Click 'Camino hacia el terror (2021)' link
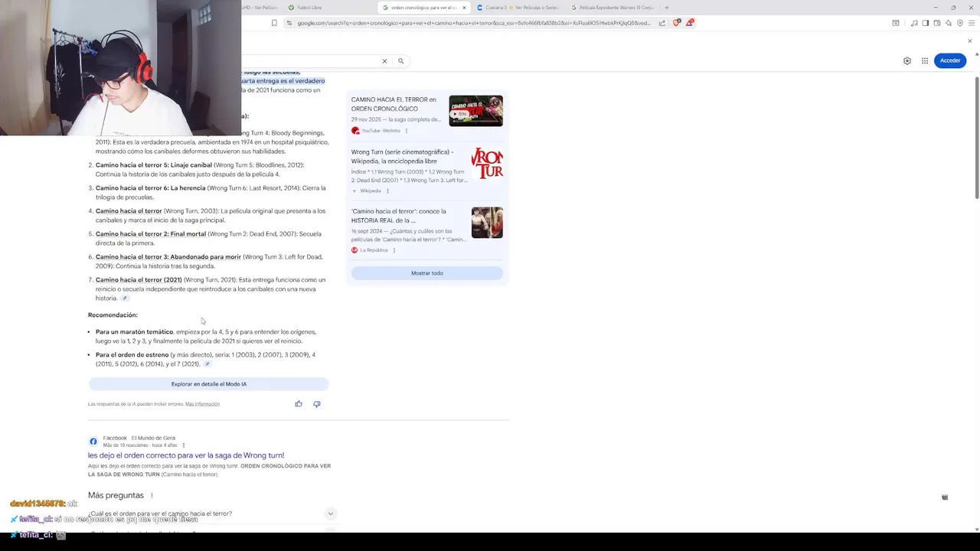 click(x=139, y=280)
